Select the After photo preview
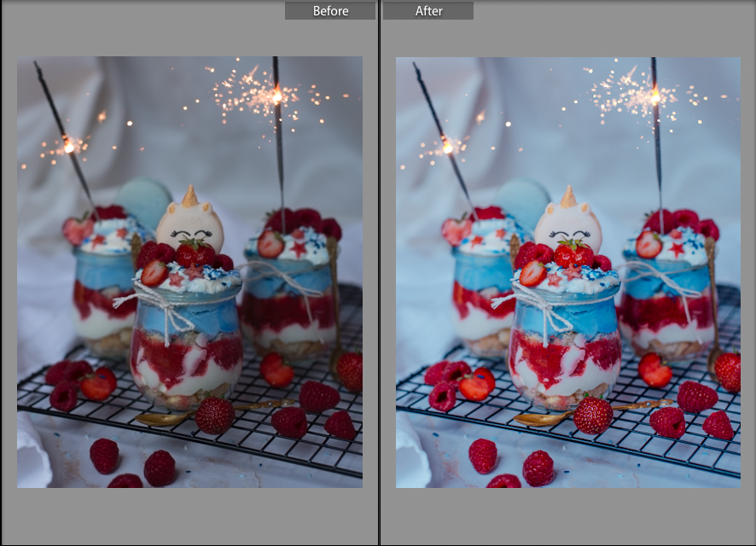The width and height of the screenshot is (756, 546). coord(567,272)
